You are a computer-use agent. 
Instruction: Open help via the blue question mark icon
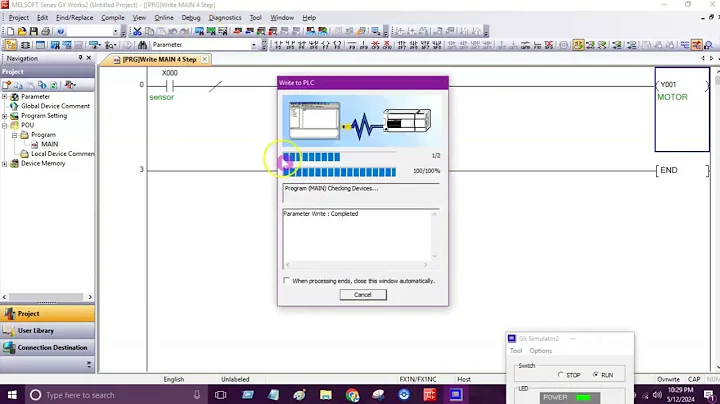click(x=60, y=31)
